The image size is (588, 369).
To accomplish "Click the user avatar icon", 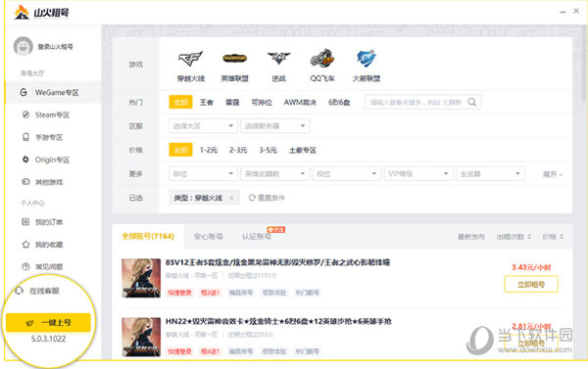I will [x=23, y=46].
